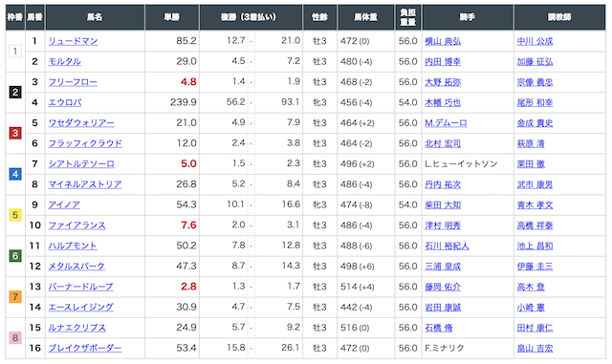Click the 騎手 column header

click(x=468, y=17)
